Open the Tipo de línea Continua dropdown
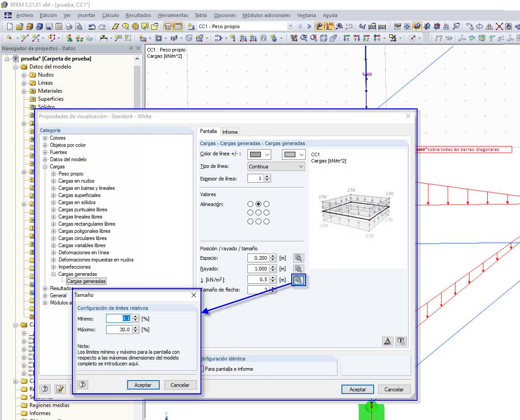The height and width of the screenshot is (420, 520). [x=276, y=167]
